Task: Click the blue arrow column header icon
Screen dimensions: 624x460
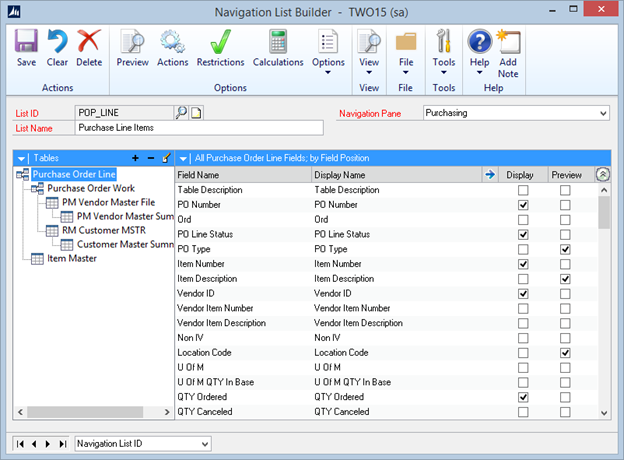Action: coord(490,174)
